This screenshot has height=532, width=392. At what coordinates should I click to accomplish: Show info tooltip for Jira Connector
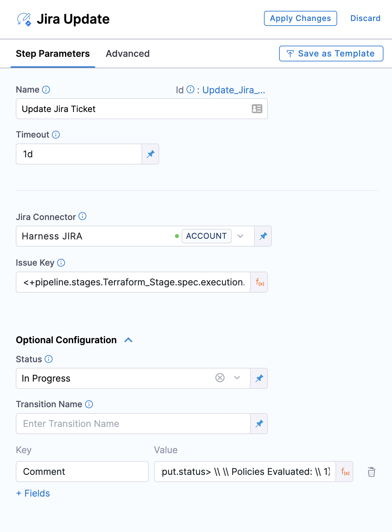(83, 216)
